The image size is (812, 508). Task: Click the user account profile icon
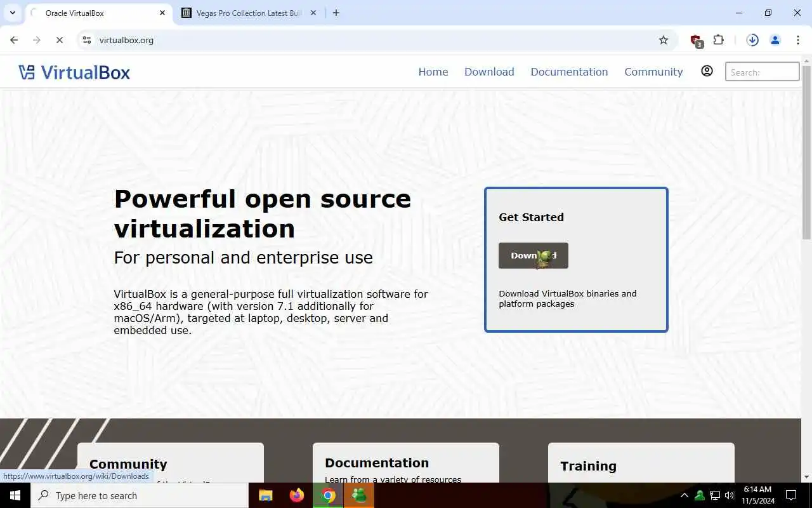click(707, 71)
